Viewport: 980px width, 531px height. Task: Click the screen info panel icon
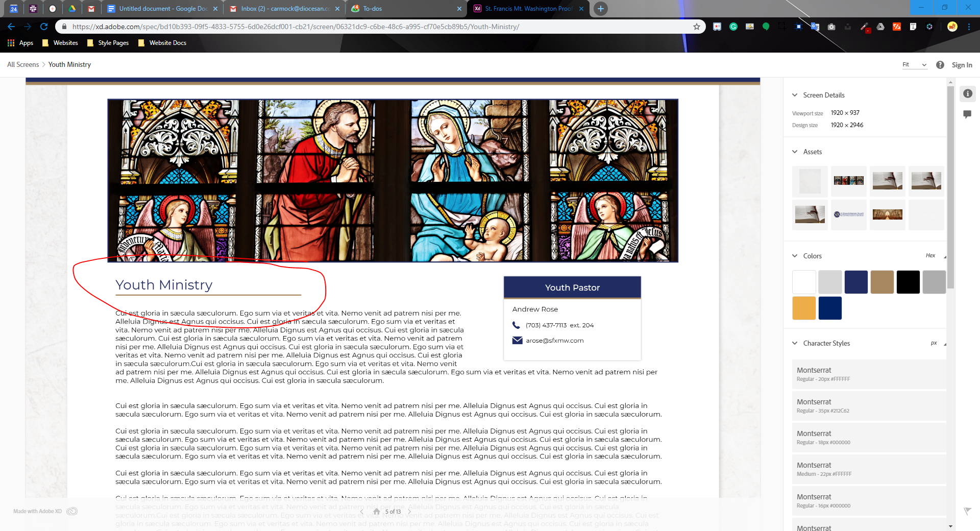[967, 93]
